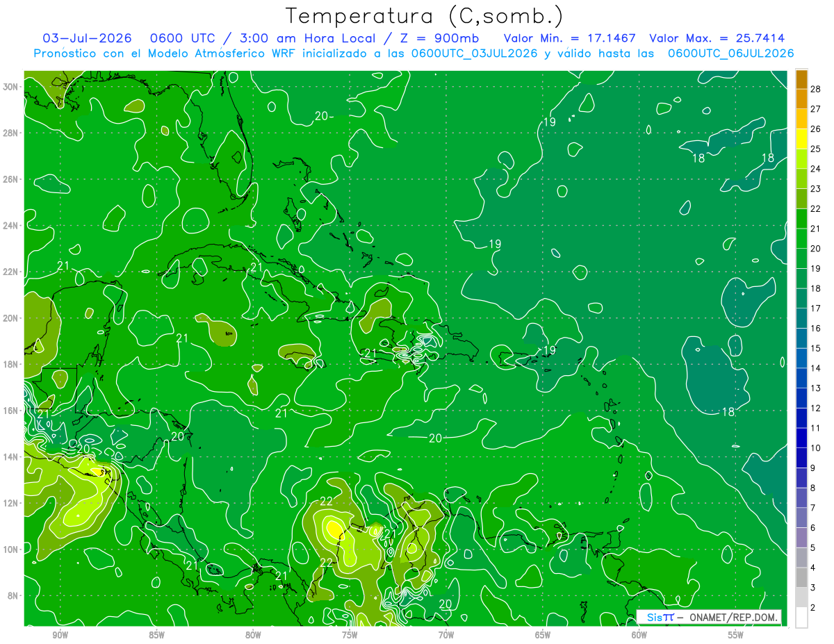This screenshot has width=834, height=644.
Task: Click the '90W' longitude axis label
Action: (x=60, y=635)
